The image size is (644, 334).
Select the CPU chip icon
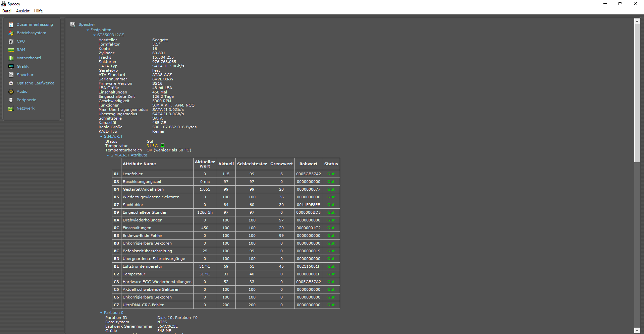pyautogui.click(x=11, y=42)
